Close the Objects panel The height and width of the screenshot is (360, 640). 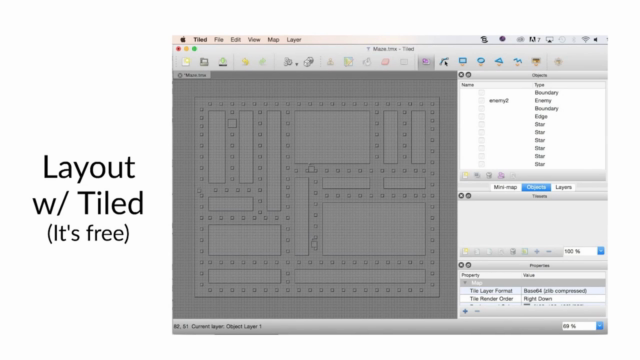[x=461, y=75]
